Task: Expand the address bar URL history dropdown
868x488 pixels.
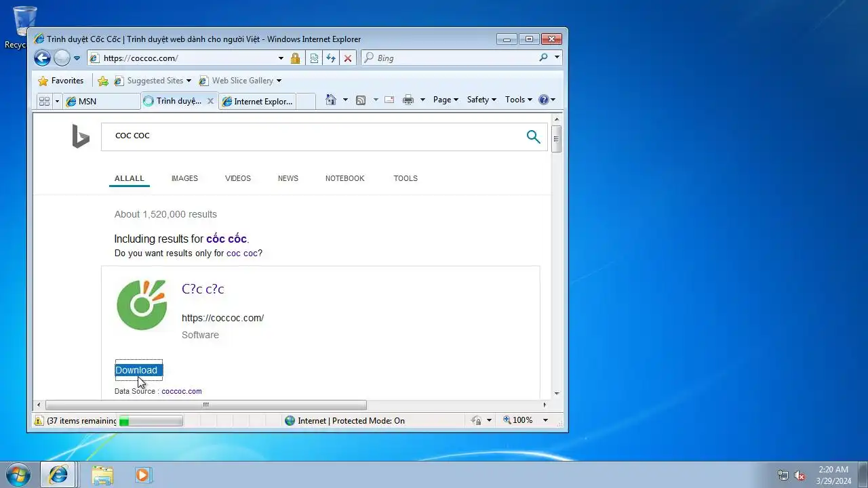Action: [281, 58]
